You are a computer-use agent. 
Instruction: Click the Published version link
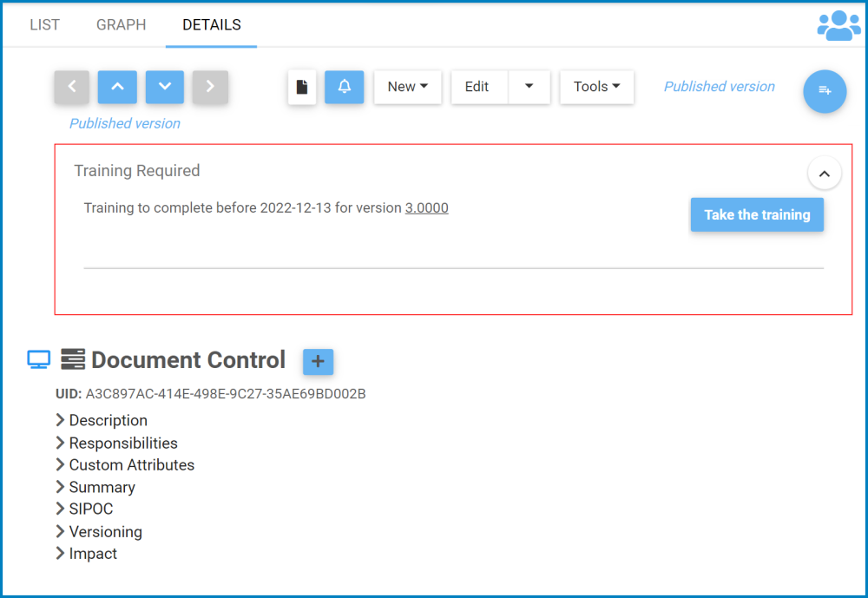tap(719, 86)
